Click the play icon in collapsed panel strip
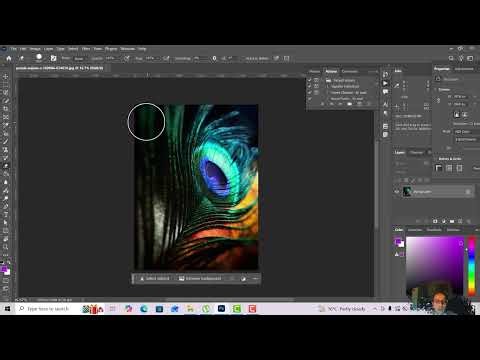This screenshot has width=480, height=360. [385, 83]
